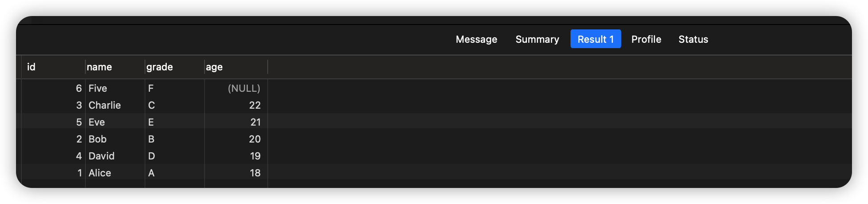The height and width of the screenshot is (204, 868).
Task: Select the Alice name cell
Action: pos(100,173)
